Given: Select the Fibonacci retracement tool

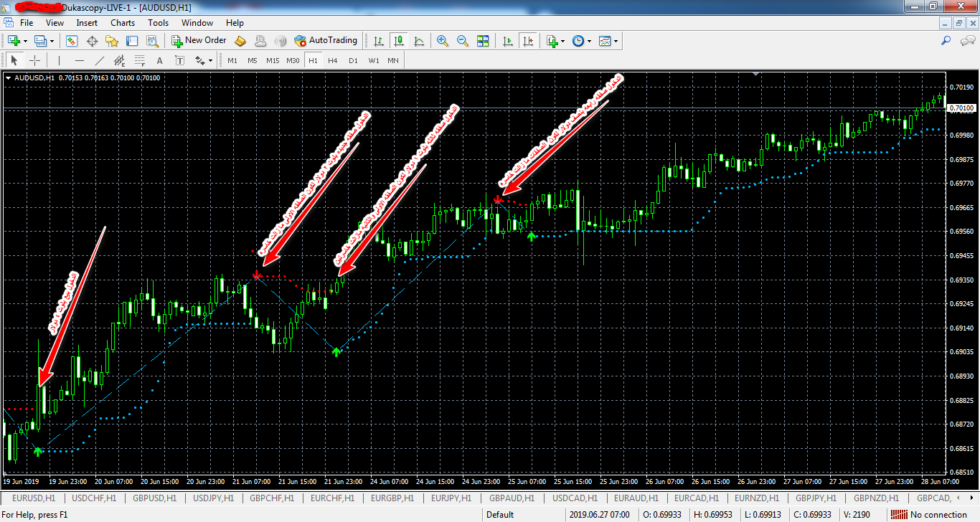Looking at the screenshot, I should pos(140,60).
